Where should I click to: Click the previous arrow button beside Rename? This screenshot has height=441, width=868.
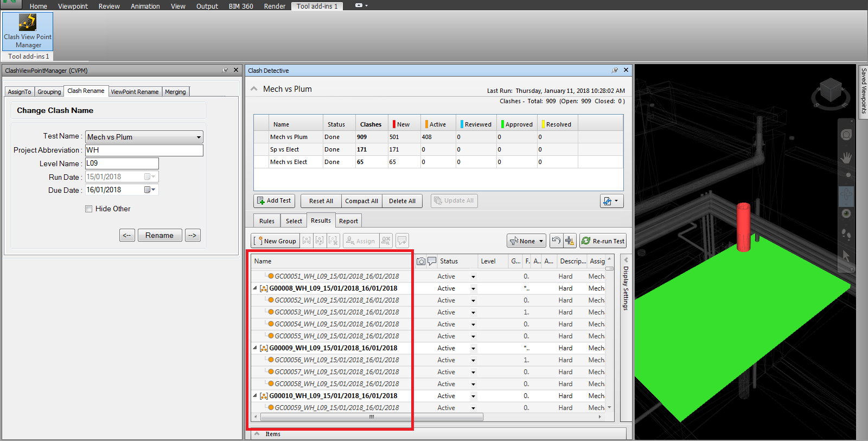coord(127,235)
